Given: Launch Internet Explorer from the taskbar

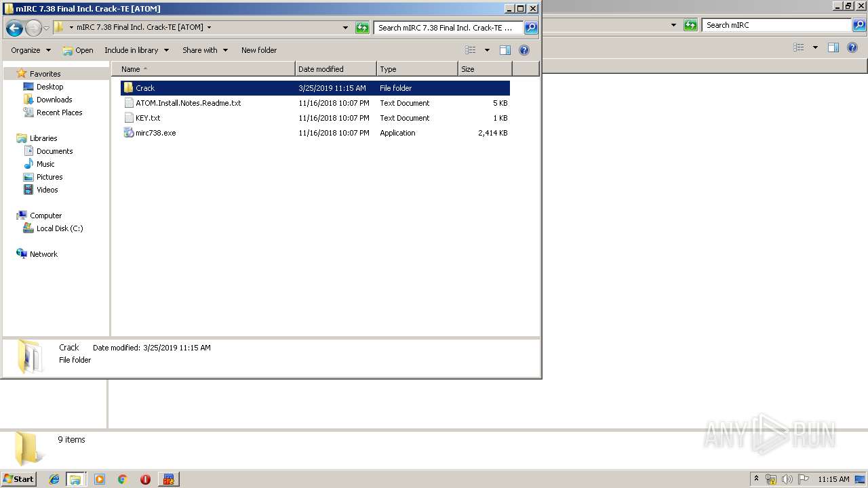Looking at the screenshot, I should [x=54, y=479].
